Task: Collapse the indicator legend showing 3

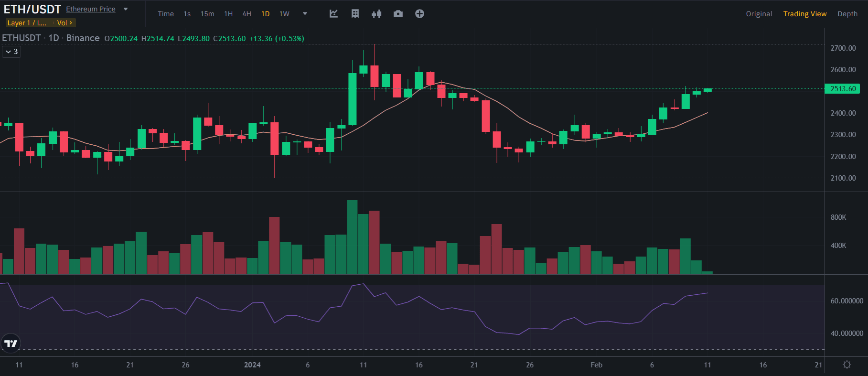Action: coord(11,52)
